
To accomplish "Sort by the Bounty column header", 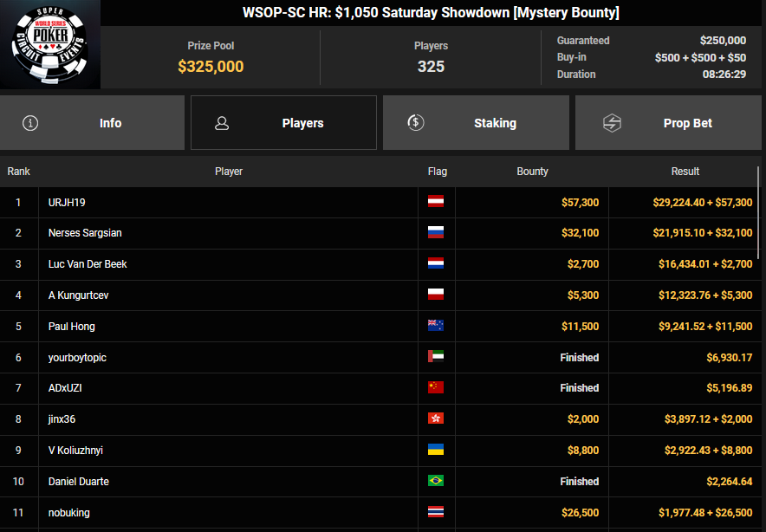I will [x=532, y=172].
